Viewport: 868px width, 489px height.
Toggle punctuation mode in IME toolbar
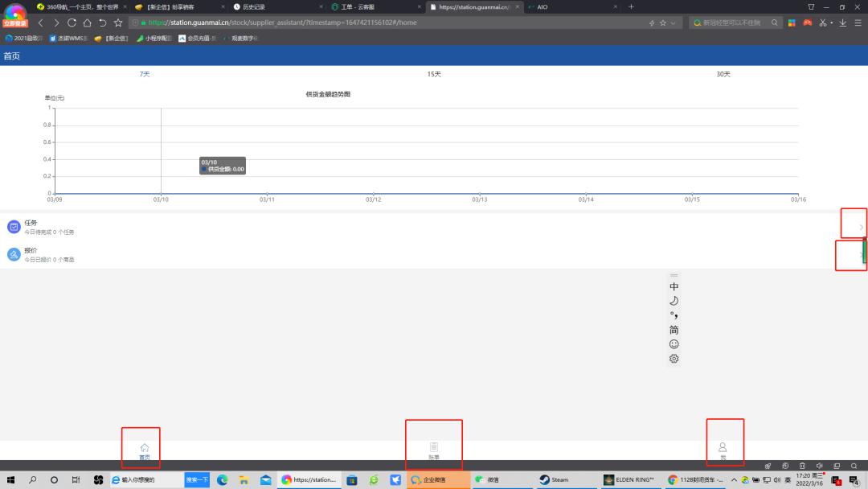click(674, 315)
